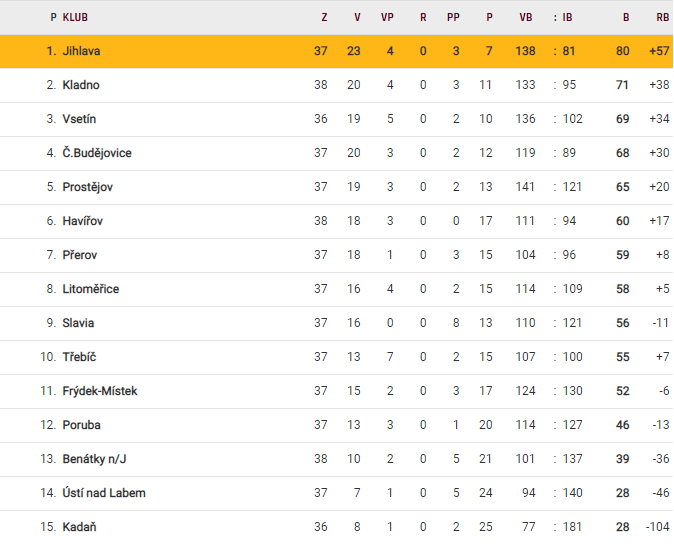Click the Kladno team name
This screenshot has width=674, height=544.
(81, 85)
